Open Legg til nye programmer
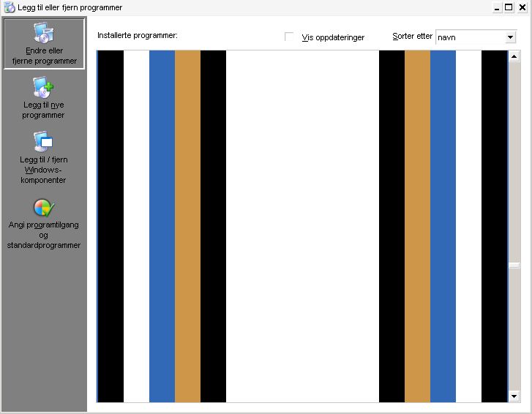This screenshot has height=414, width=532. 43,98
